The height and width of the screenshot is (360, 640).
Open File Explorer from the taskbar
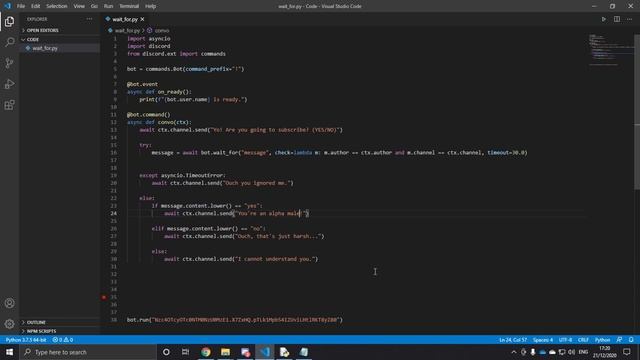coord(225,352)
